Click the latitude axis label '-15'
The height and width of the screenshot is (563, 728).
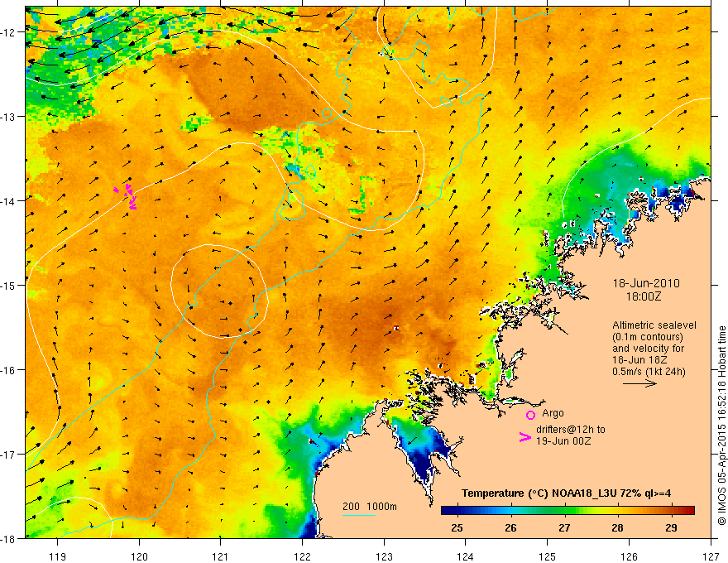[x=8, y=285]
